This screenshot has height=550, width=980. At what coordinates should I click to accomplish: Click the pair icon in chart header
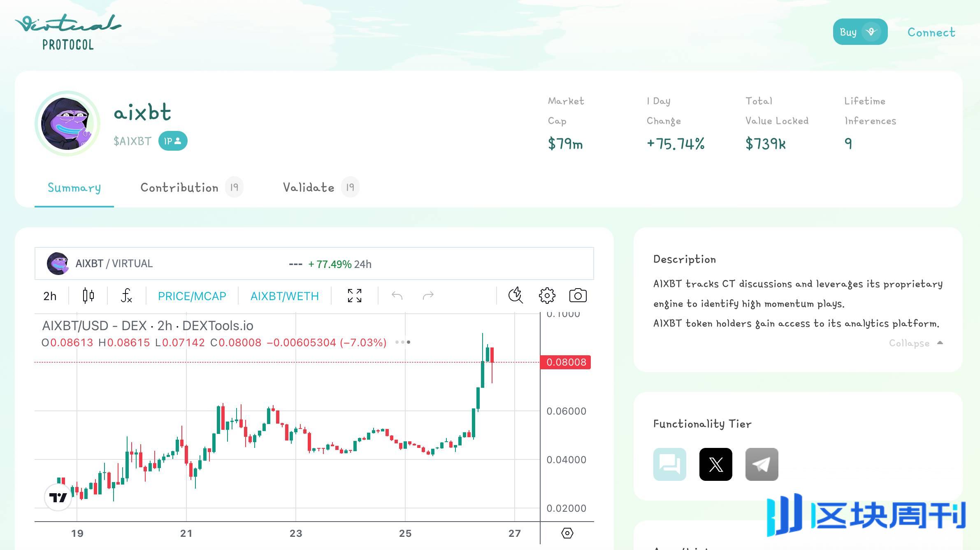point(58,263)
